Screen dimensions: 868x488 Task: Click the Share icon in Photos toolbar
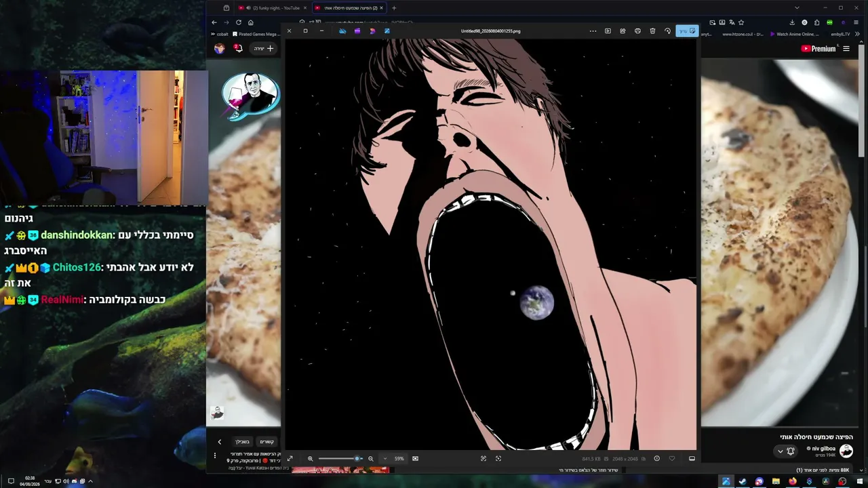(623, 31)
